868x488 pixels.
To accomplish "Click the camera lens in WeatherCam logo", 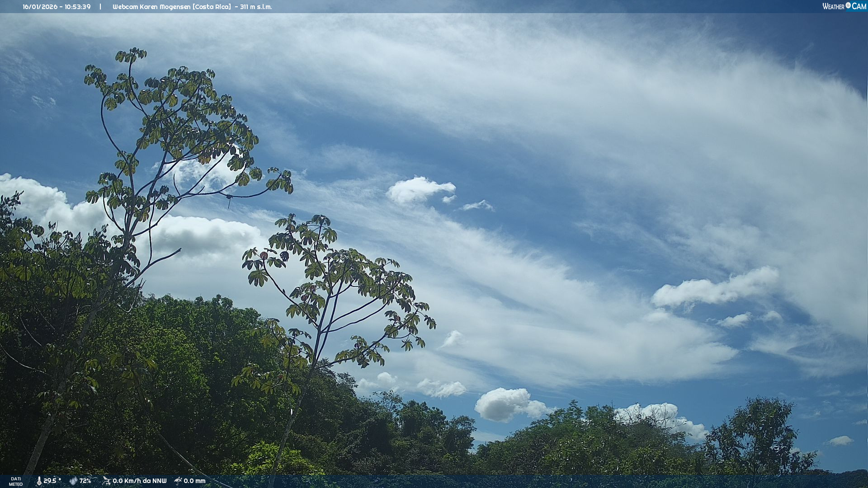I will tap(848, 5).
